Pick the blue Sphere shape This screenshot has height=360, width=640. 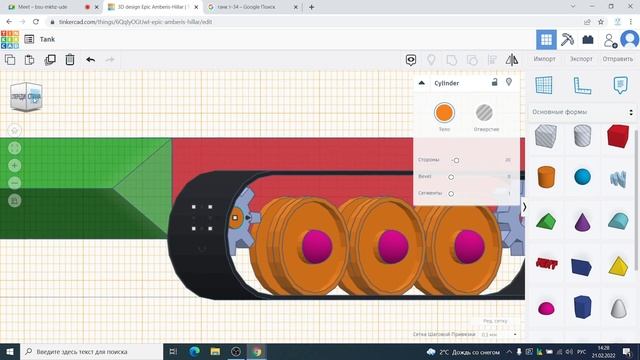tap(582, 177)
